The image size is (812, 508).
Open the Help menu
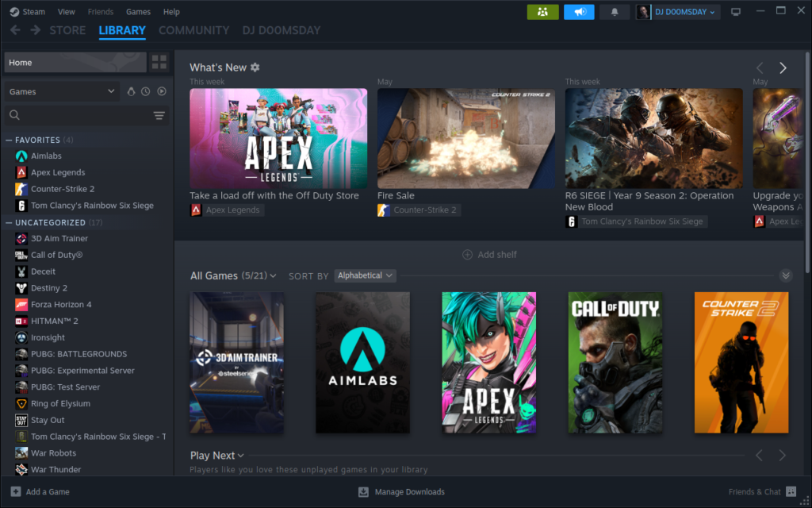(171, 11)
